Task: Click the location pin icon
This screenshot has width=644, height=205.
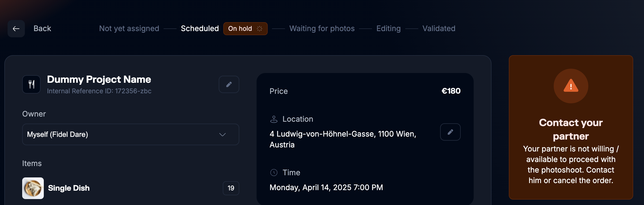Action: [273, 119]
